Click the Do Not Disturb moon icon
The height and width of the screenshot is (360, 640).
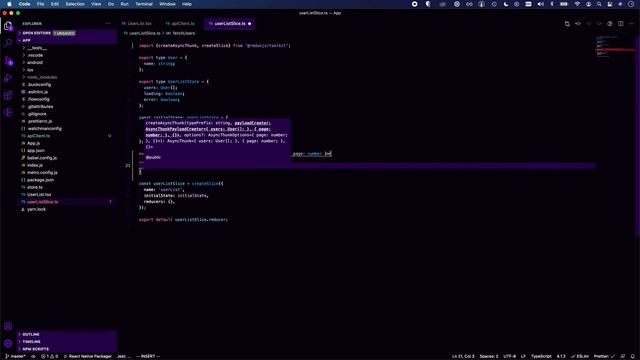click(506, 4)
